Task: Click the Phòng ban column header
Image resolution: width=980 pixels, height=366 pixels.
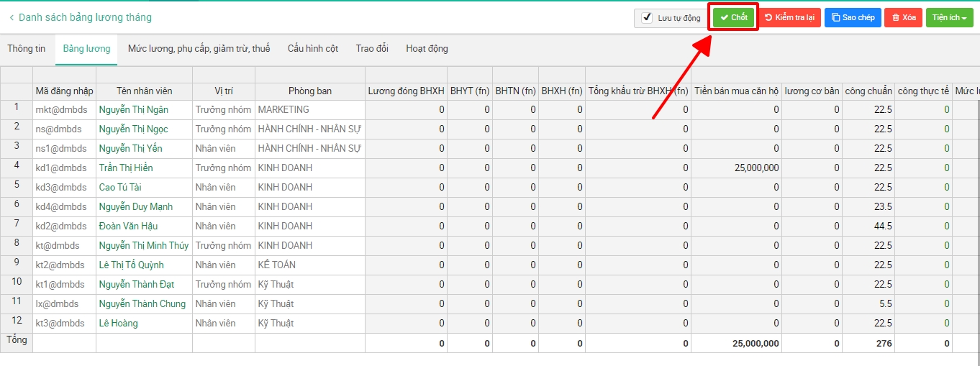Action: click(x=310, y=91)
